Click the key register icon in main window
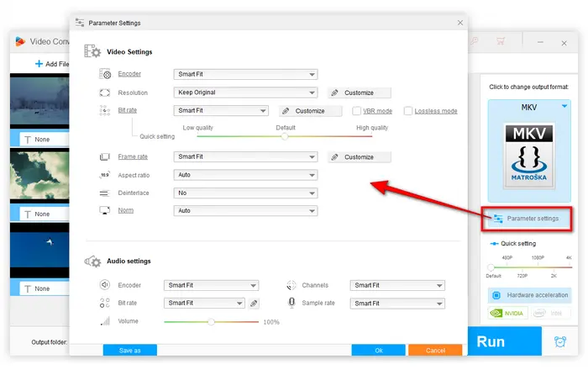The width and height of the screenshot is (588, 370). click(x=475, y=41)
